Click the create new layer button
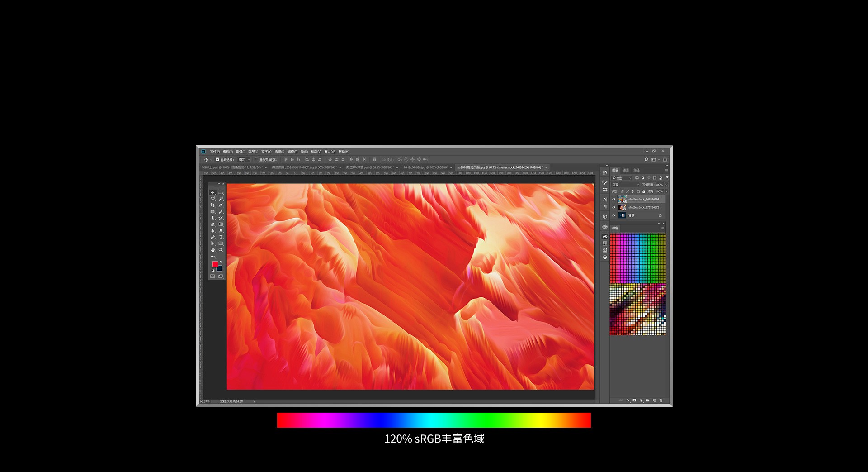This screenshot has width=868, height=472. coord(654,400)
